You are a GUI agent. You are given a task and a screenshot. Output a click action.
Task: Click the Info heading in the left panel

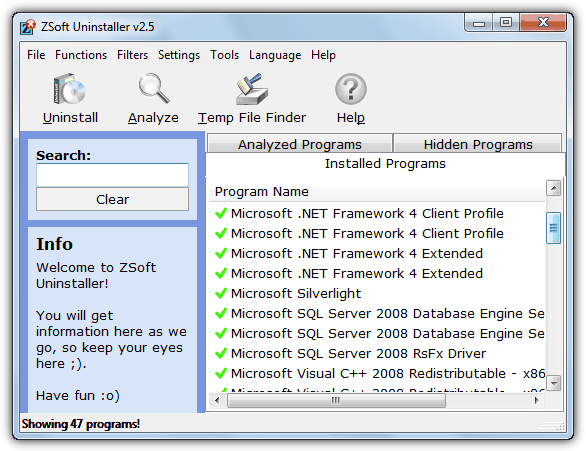pyautogui.click(x=55, y=244)
